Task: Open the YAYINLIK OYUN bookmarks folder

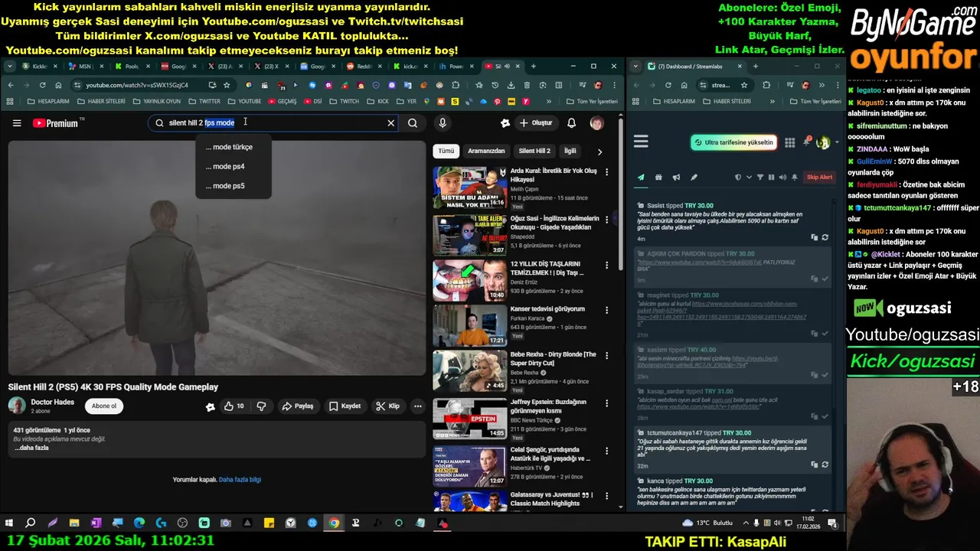Action: tap(156, 101)
